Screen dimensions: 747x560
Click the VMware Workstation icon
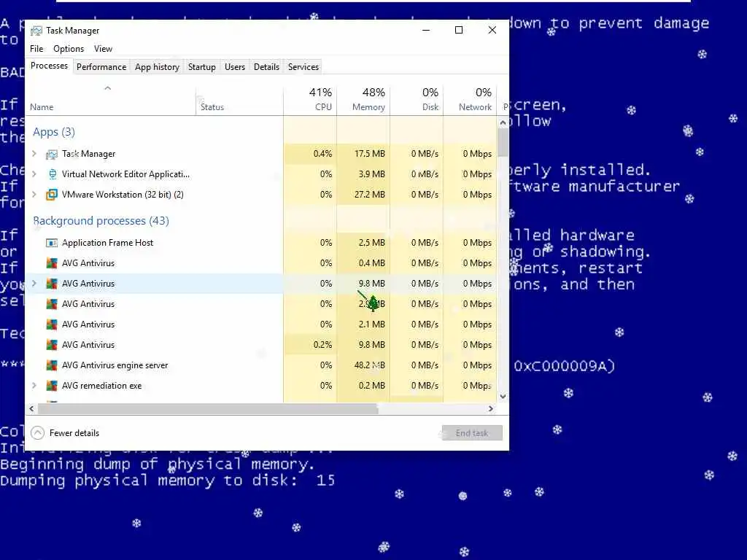coord(52,195)
